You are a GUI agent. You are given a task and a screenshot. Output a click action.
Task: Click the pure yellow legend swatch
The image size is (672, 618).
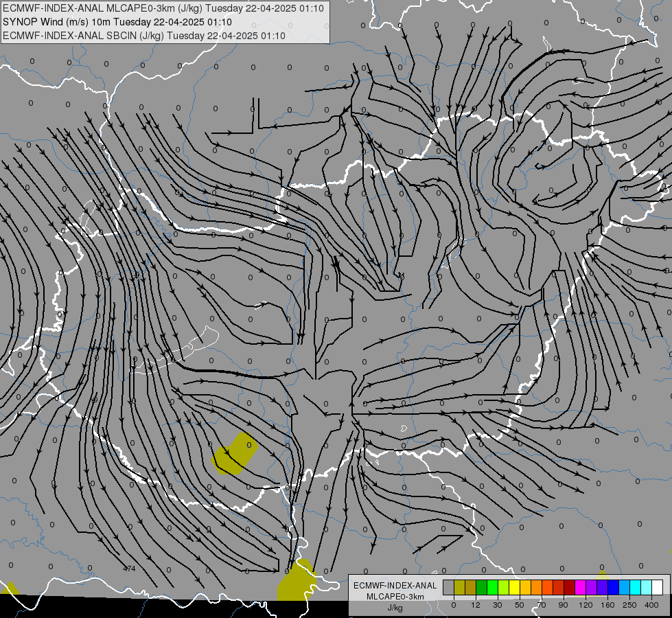coord(514,587)
